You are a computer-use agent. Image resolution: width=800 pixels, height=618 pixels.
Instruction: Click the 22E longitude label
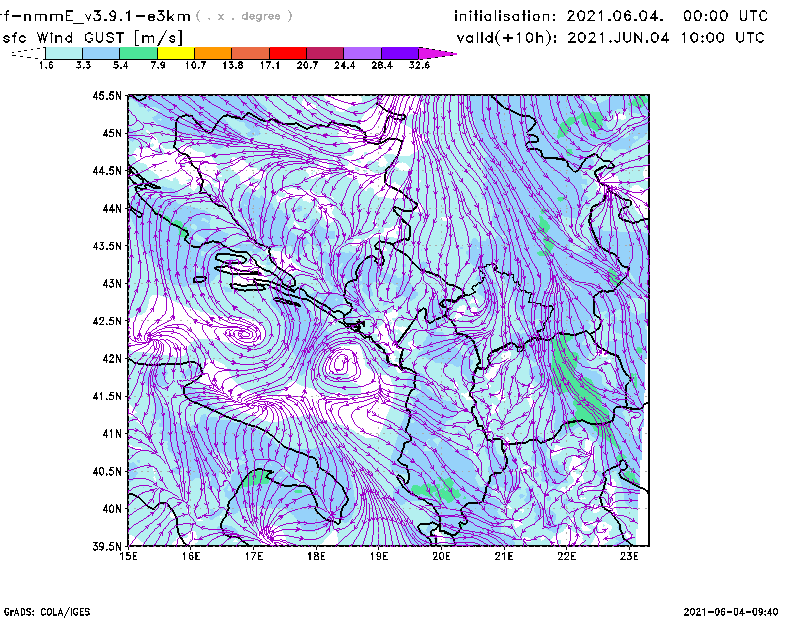566,556
